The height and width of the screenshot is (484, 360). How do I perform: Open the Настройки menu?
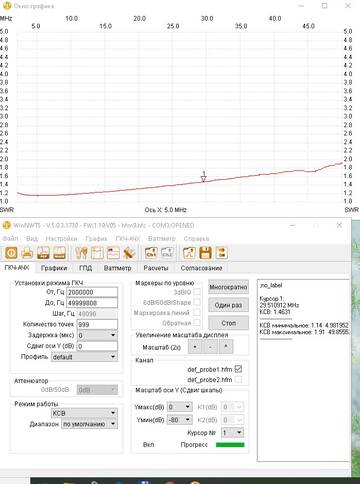pyautogui.click(x=61, y=239)
